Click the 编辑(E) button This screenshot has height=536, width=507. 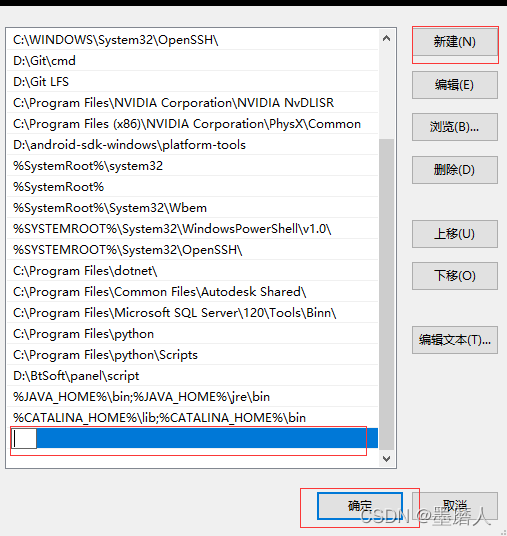[x=455, y=85]
